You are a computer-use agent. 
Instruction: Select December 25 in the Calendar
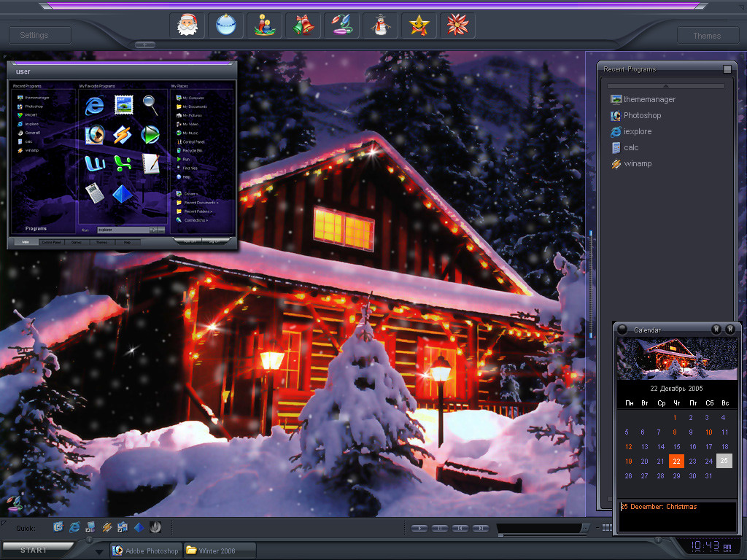pyautogui.click(x=724, y=461)
